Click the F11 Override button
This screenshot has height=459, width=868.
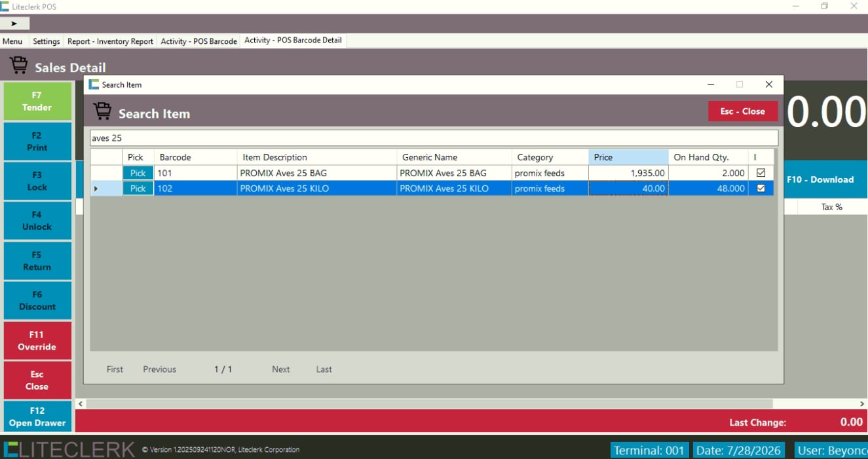click(x=37, y=340)
